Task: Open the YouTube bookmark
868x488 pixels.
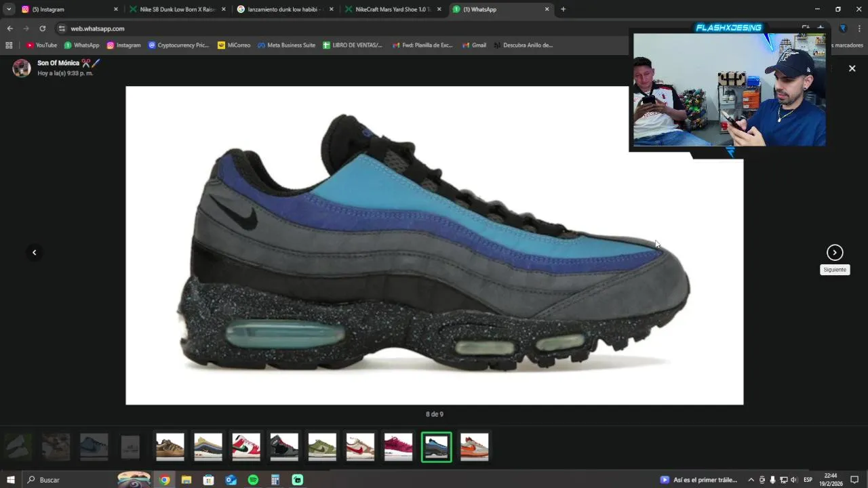Action: tap(41, 45)
